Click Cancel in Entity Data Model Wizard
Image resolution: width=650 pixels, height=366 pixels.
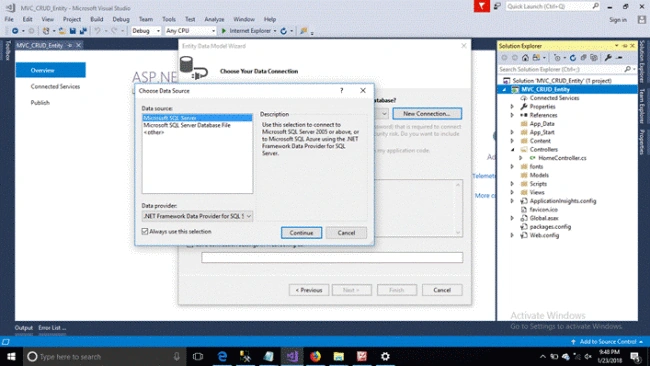(442, 290)
